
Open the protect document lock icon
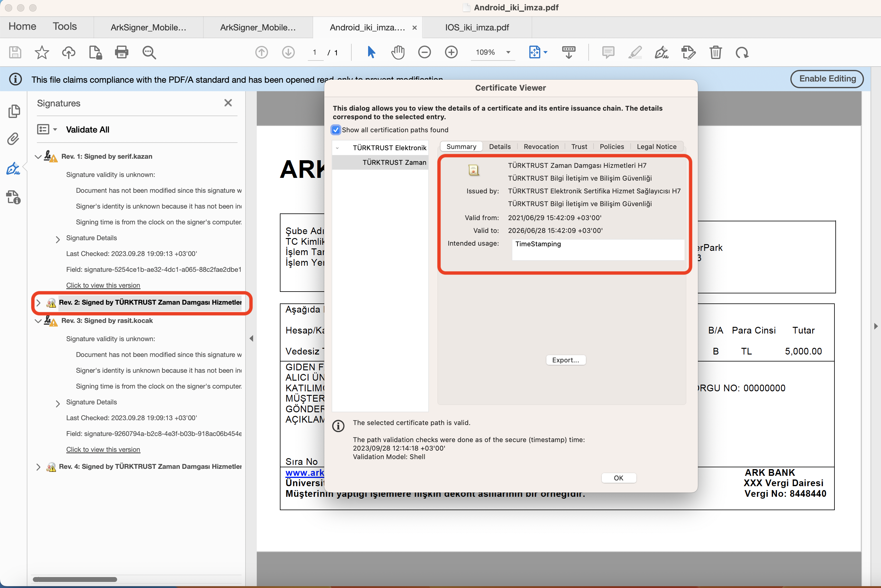point(95,52)
